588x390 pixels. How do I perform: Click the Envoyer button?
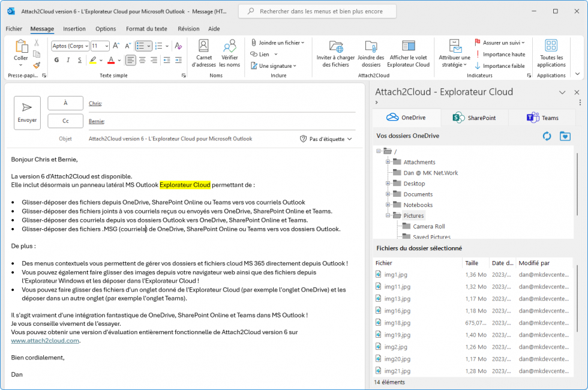point(26,112)
